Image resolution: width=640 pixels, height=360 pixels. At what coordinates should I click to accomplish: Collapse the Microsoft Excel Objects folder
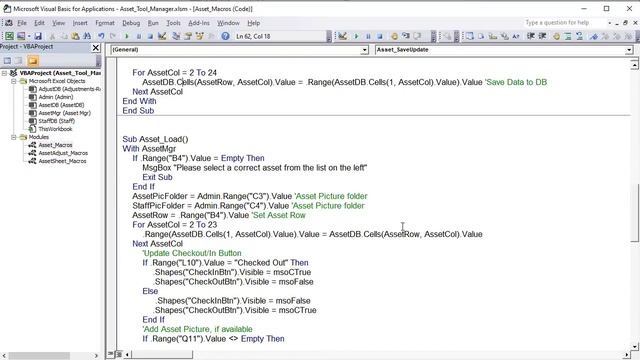pos(14,81)
